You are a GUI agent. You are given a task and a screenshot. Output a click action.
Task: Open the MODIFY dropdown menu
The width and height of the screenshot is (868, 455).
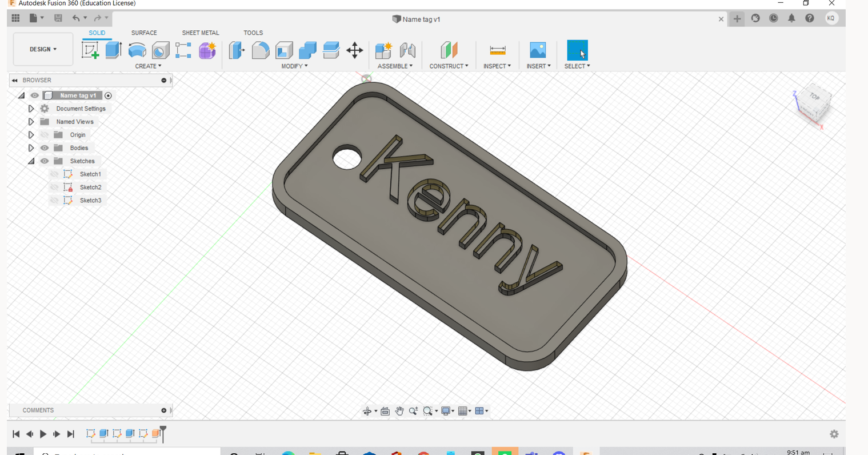(294, 66)
